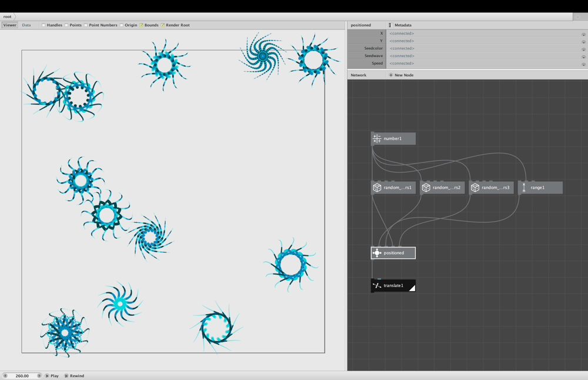588x380 pixels.
Task: Click the dice icon on random rs3 node
Action: click(475, 188)
